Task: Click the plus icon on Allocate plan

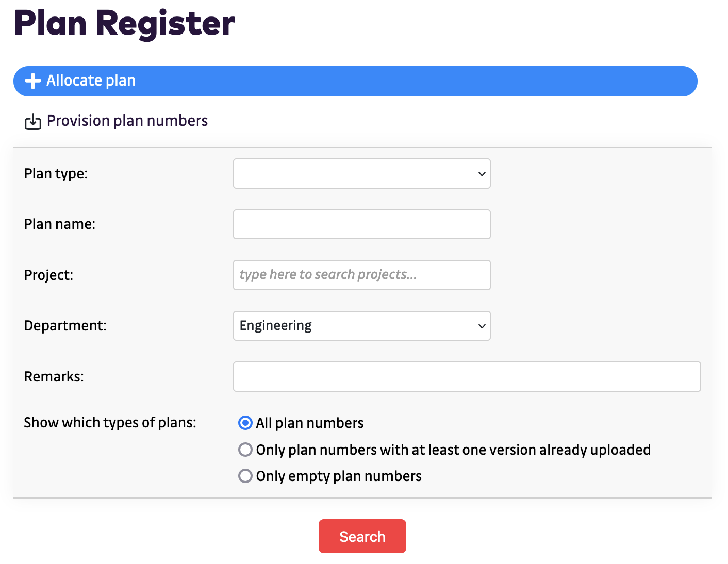Action: [33, 81]
